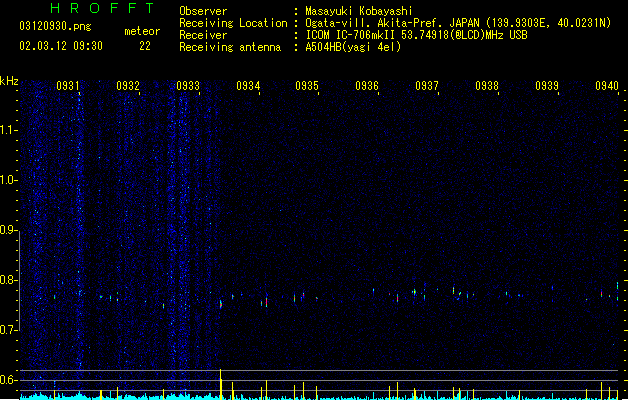Click the A504HB(yagi 4el) antenna value
Screen dimensions: 629x400
[353, 47]
